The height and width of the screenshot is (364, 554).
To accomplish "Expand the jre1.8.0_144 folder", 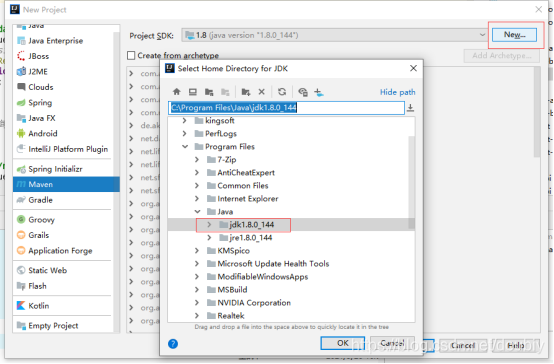I will pos(209,237).
